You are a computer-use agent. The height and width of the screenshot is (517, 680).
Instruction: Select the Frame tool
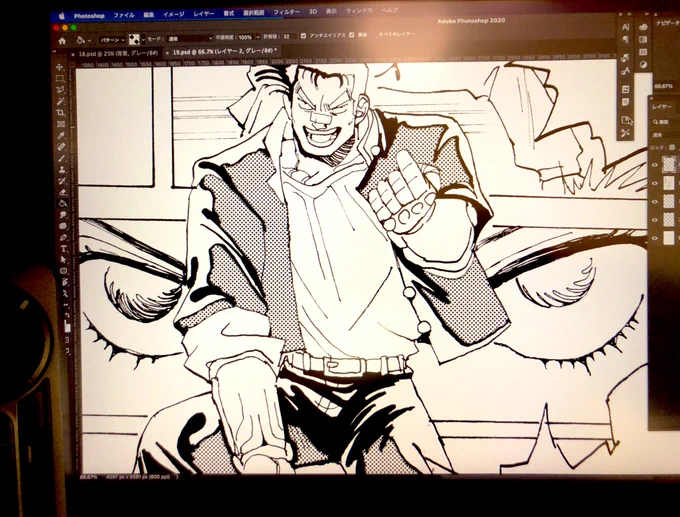(61, 124)
